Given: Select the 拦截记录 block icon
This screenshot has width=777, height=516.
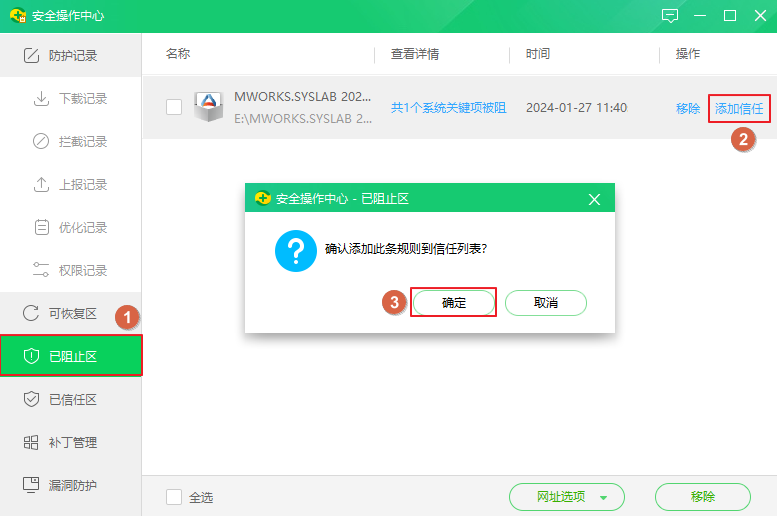Looking at the screenshot, I should pos(41,142).
